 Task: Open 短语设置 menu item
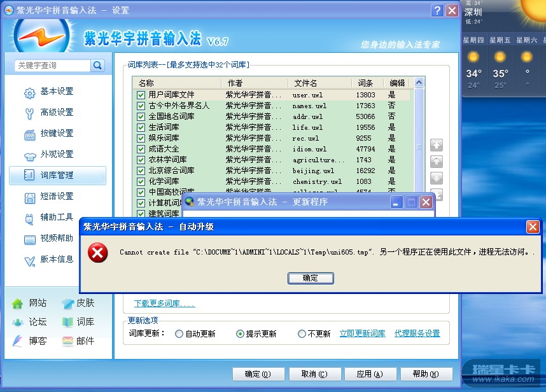tap(57, 197)
